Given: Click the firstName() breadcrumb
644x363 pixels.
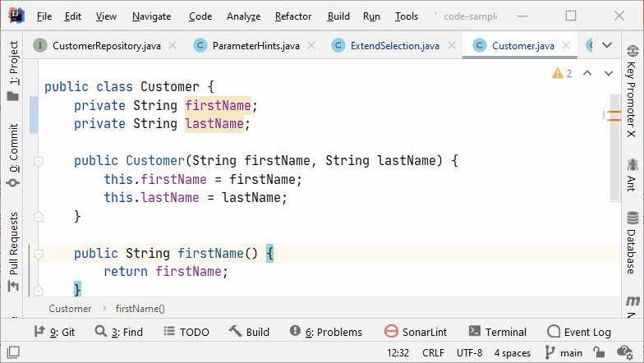Looking at the screenshot, I should coord(140,309).
